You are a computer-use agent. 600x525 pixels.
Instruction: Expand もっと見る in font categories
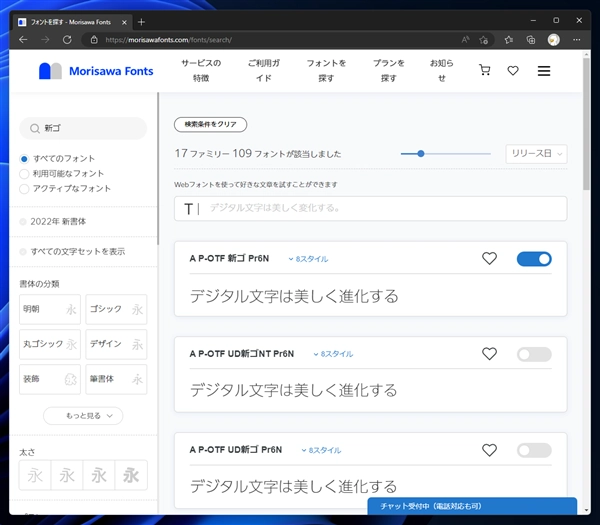pos(83,416)
